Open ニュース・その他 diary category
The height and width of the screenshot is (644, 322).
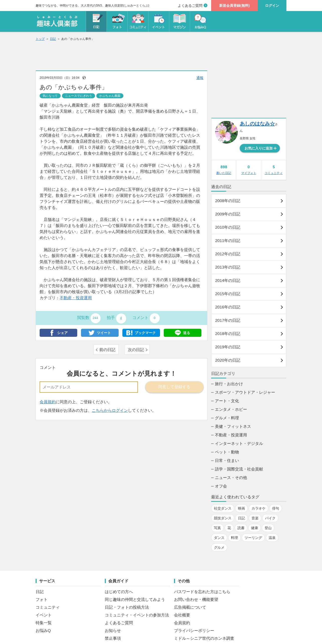tap(231, 477)
